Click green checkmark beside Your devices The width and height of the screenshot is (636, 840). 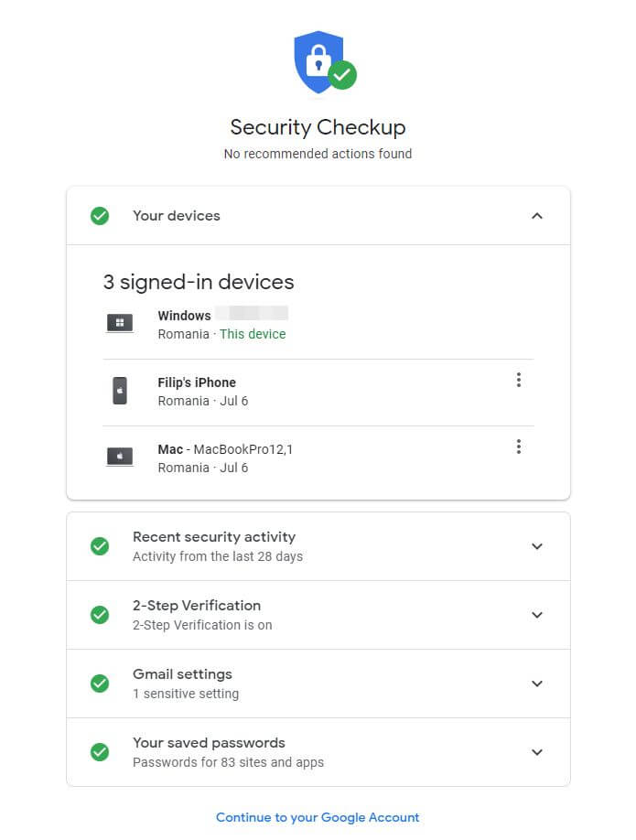pyautogui.click(x=100, y=216)
